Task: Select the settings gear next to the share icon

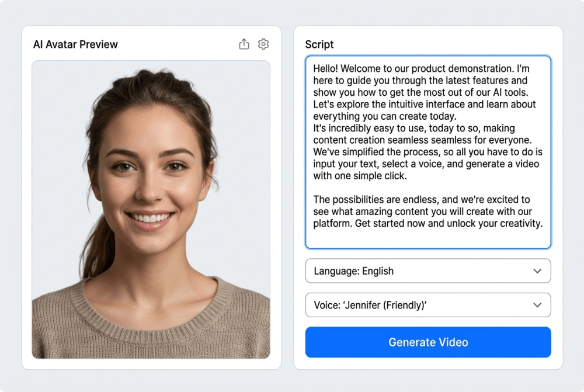Action: [263, 44]
